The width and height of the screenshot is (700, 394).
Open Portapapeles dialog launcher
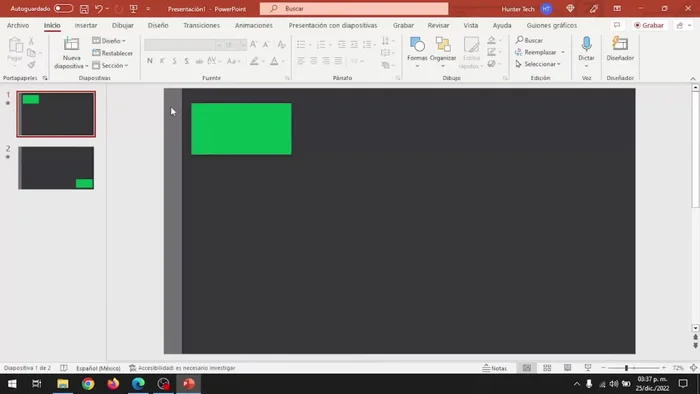click(45, 78)
